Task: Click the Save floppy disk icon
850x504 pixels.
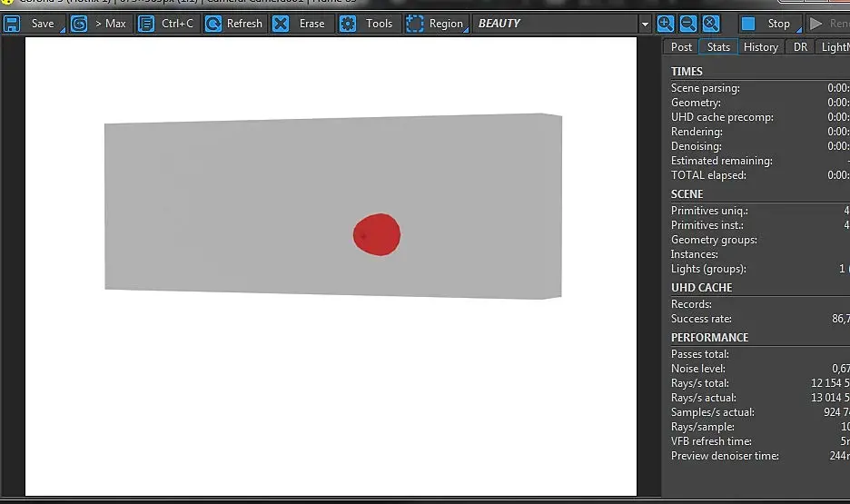Action: 12,24
